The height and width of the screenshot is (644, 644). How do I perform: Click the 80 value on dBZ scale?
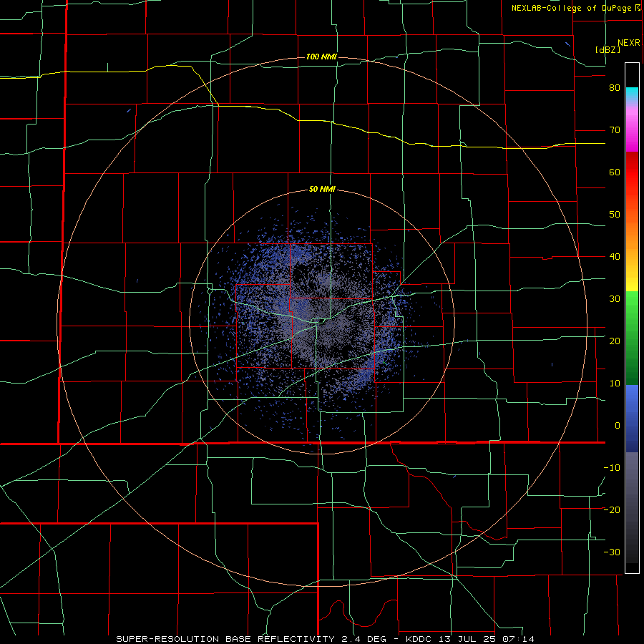(615, 88)
